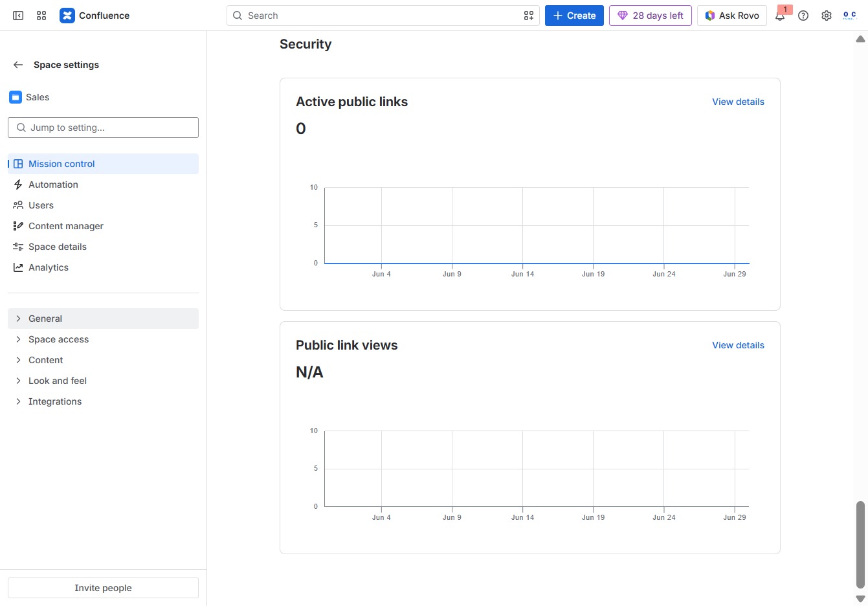The height and width of the screenshot is (606, 868).
Task: Click the scrollbar up arrow
Action: tap(860, 39)
